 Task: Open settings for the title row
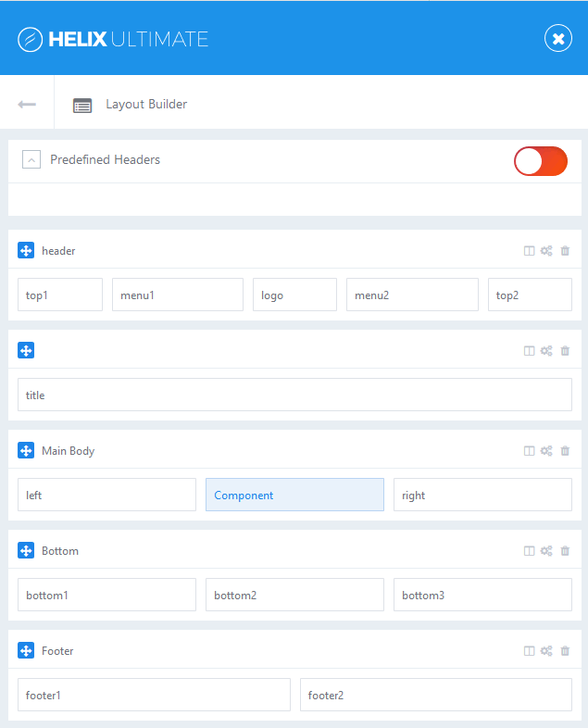click(546, 351)
